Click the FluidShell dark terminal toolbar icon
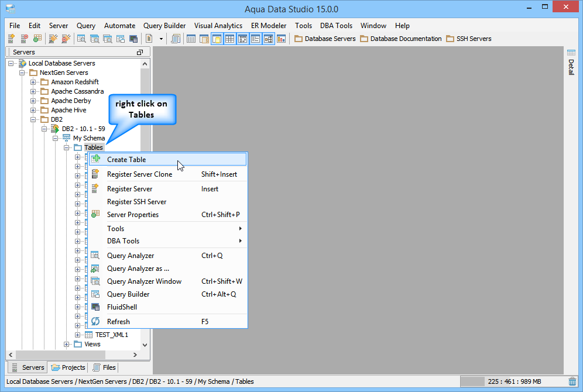583x392 pixels. click(x=133, y=38)
